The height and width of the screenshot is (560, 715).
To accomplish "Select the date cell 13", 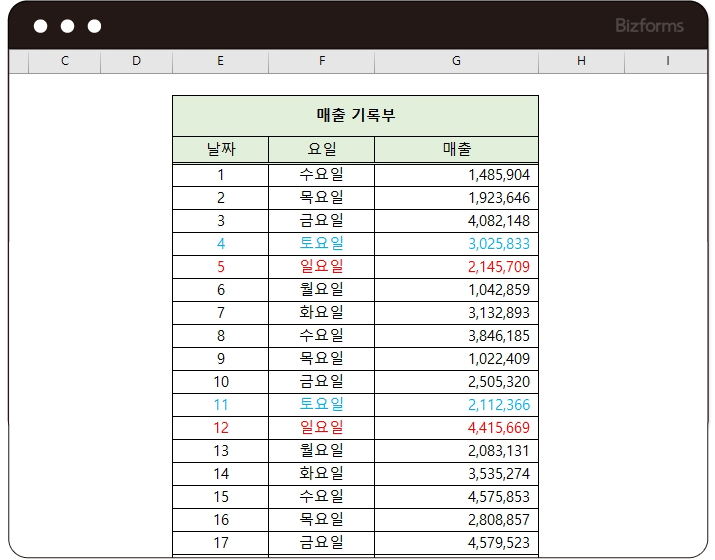I will pyautogui.click(x=221, y=451).
